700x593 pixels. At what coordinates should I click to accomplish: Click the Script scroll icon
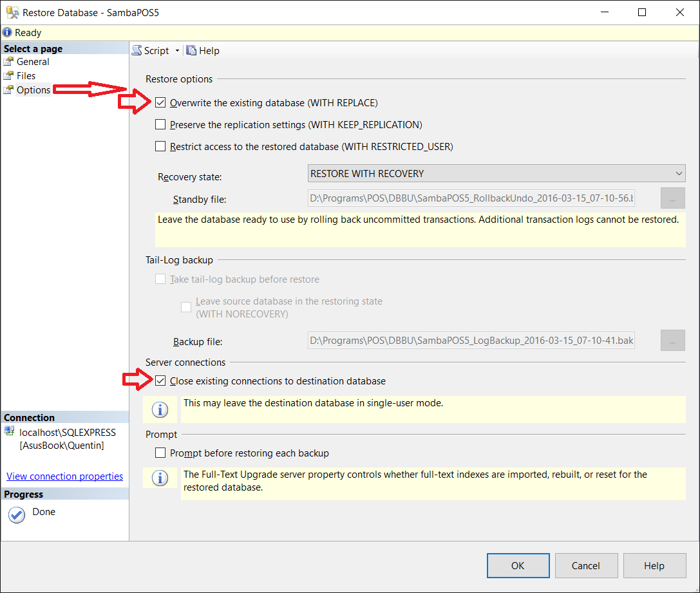coord(137,50)
